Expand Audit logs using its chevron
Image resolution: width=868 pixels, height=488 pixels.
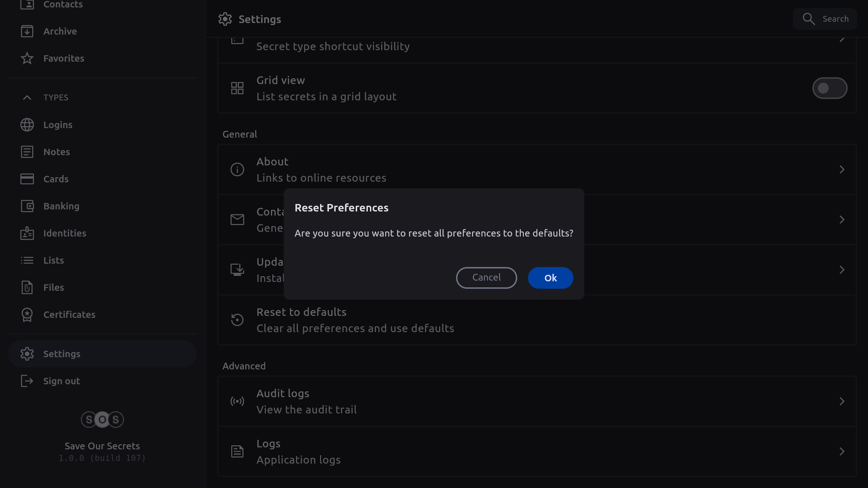(x=842, y=401)
